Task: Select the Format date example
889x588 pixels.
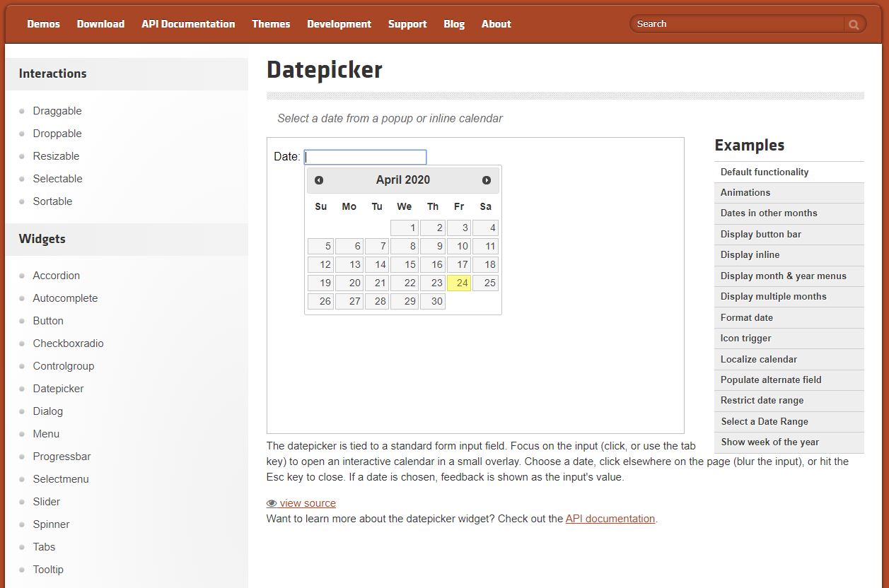Action: pyautogui.click(x=789, y=318)
